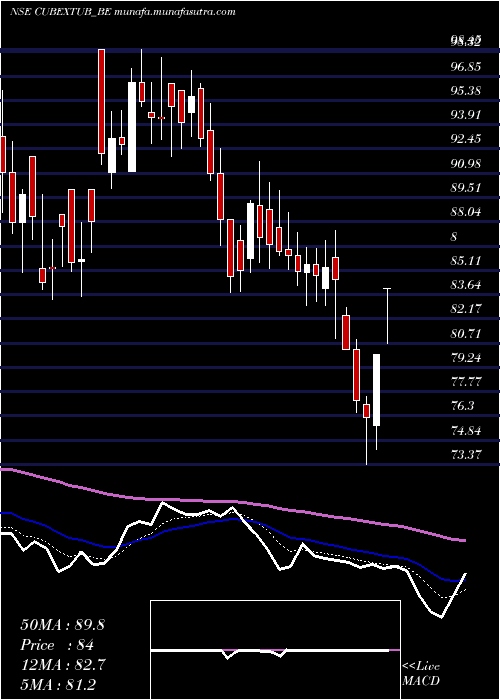Click the 88.04 price axis label
Viewport: 500px width, 700px height.
(466, 212)
